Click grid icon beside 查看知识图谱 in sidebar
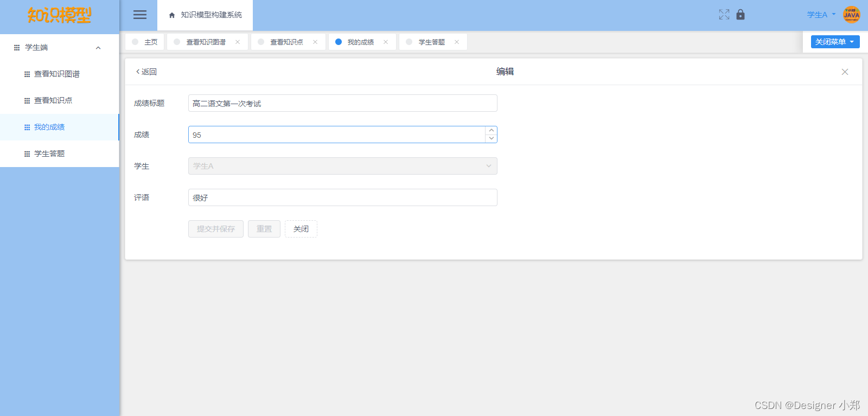Screen dimensions: 868x416 27,74
